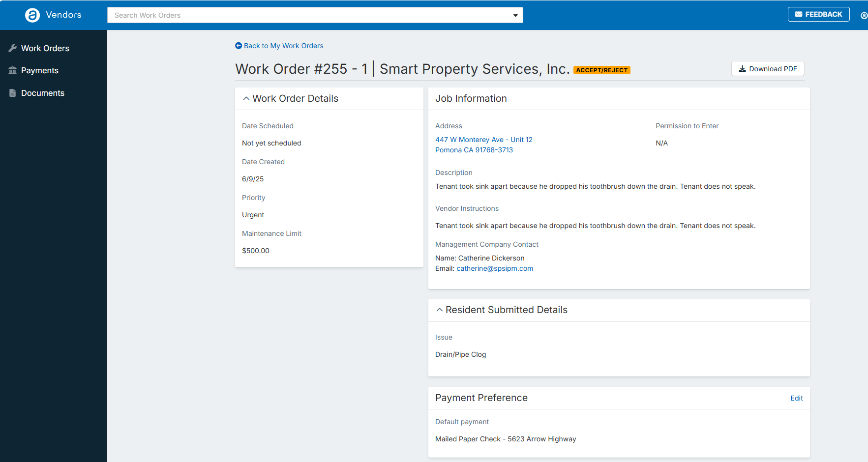868x462 pixels.
Task: Click the date created '6/9/25'
Action: pyautogui.click(x=253, y=179)
